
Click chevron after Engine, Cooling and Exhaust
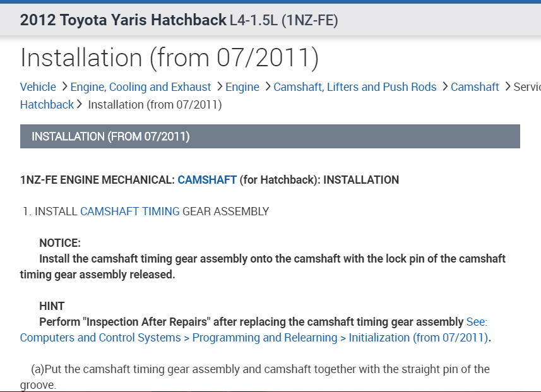pos(218,87)
